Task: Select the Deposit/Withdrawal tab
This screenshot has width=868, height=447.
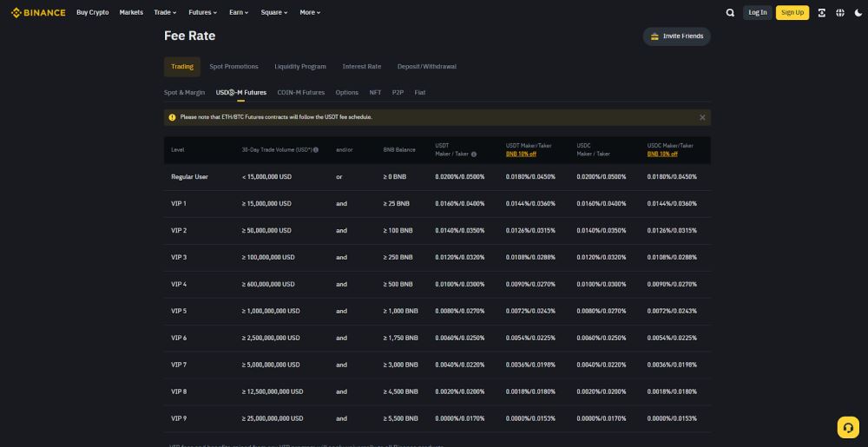Action: pyautogui.click(x=427, y=66)
